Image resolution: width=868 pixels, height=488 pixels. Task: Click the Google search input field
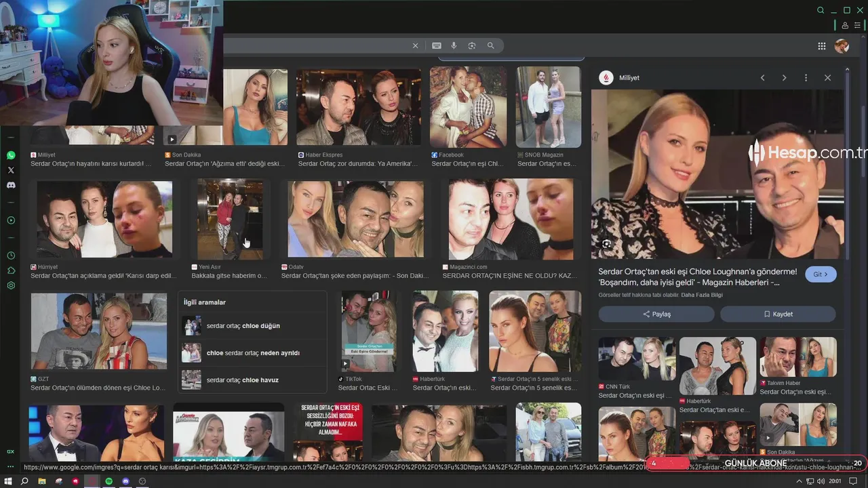pos(315,45)
